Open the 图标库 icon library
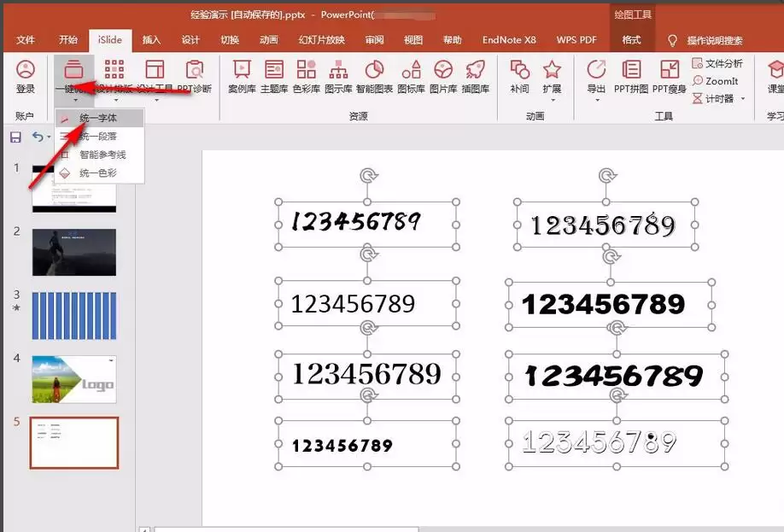This screenshot has width=784, height=532. pos(411,75)
